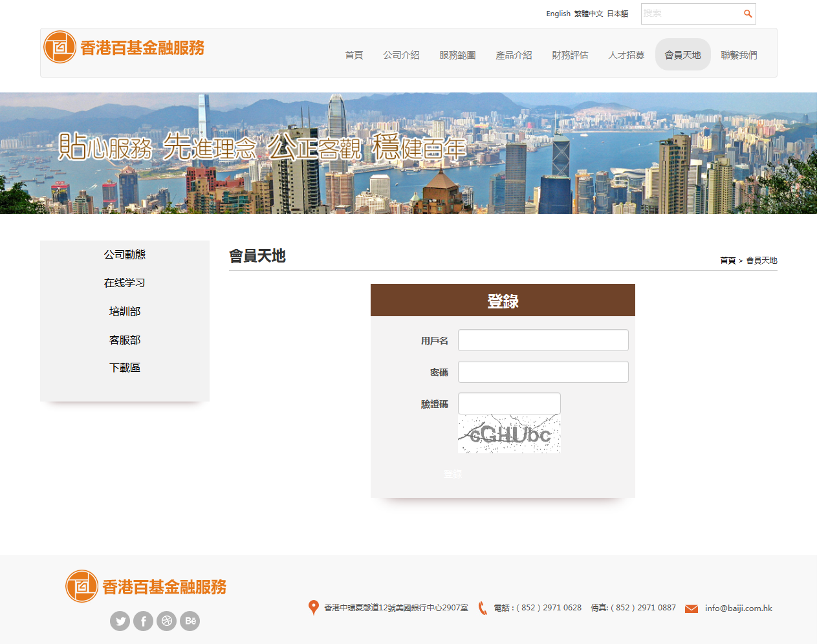
Task: Open the Dribbble social icon
Action: click(x=166, y=621)
